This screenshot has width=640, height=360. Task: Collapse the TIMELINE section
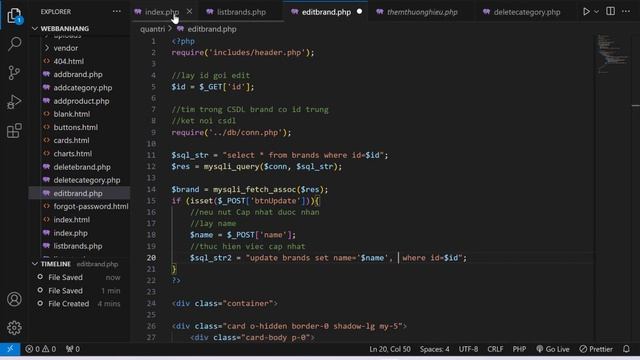tap(56, 264)
